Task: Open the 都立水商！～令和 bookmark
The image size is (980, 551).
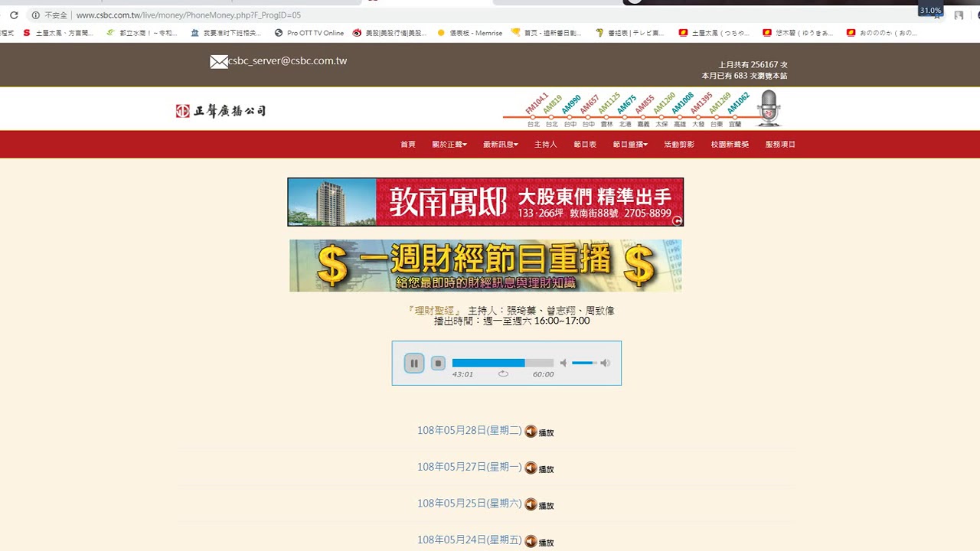Action: click(142, 33)
